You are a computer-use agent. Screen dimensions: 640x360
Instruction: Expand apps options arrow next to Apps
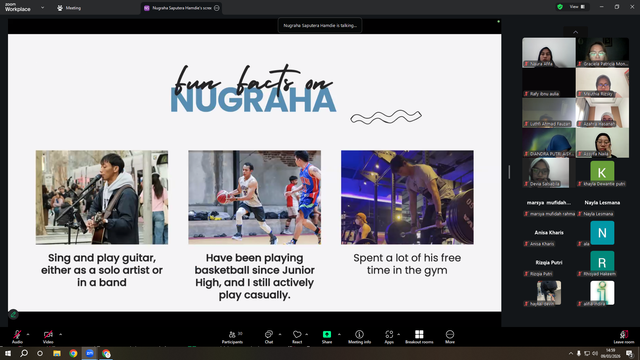(398, 334)
